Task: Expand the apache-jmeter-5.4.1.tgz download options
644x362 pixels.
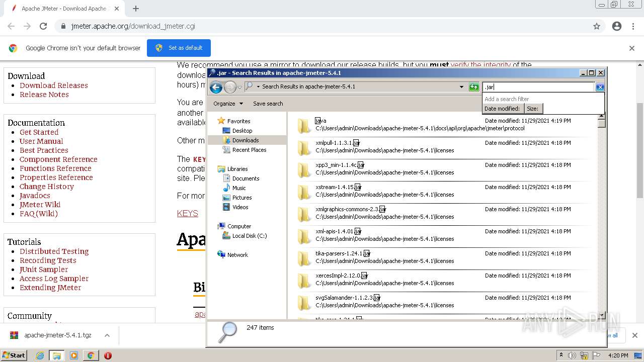Action: pos(107,335)
